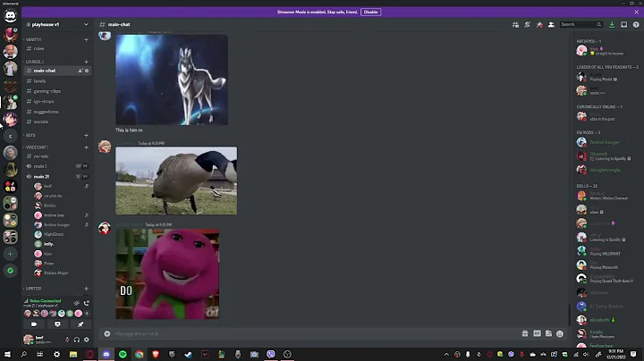Focus the Search box in header
This screenshot has width=644, height=361.
[581, 25]
